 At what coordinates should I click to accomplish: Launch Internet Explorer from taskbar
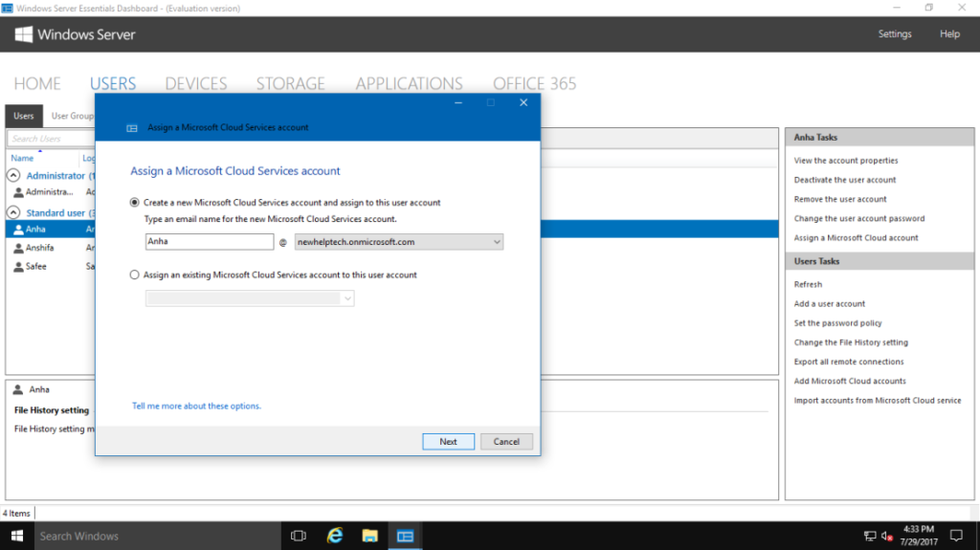(335, 536)
